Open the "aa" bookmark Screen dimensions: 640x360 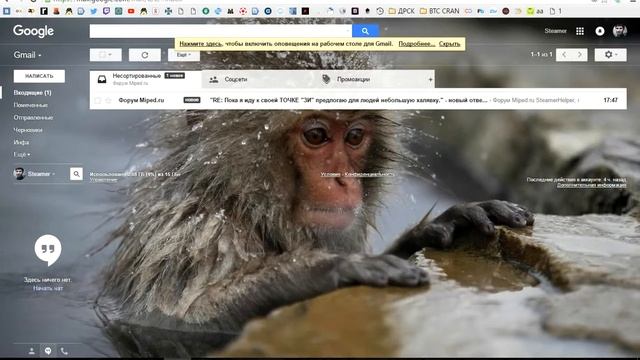(x=535, y=11)
